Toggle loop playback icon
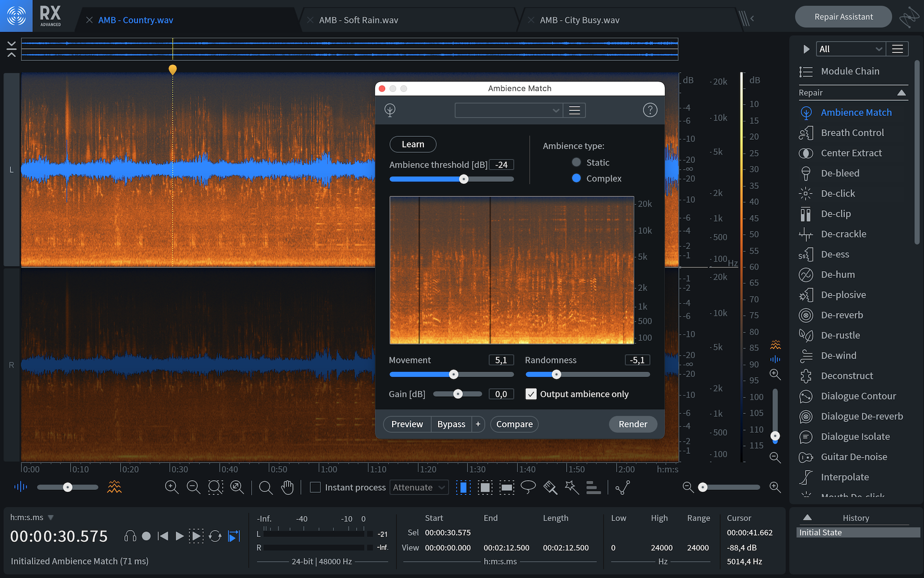 [x=215, y=536]
